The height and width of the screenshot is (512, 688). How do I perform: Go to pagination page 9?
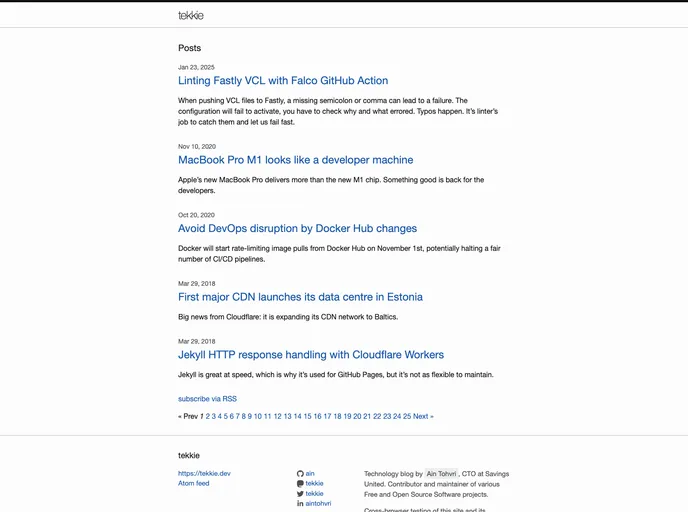click(250, 416)
